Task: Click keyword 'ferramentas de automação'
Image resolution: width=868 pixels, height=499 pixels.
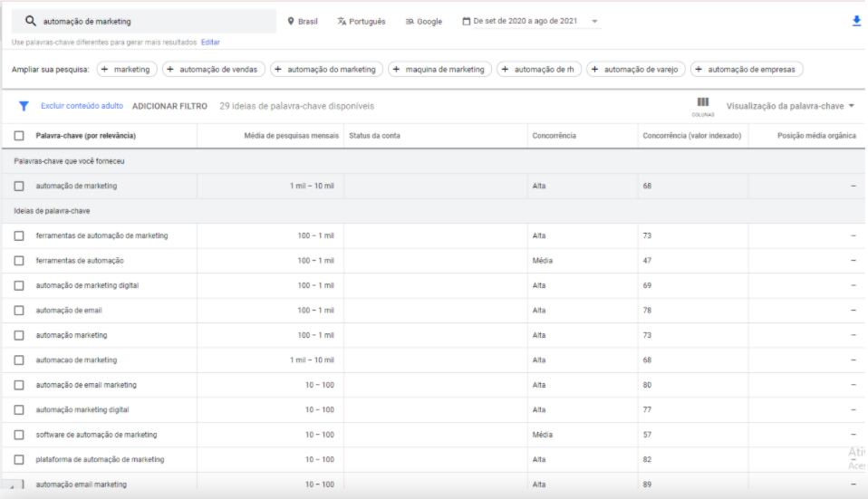Action: click(x=80, y=260)
